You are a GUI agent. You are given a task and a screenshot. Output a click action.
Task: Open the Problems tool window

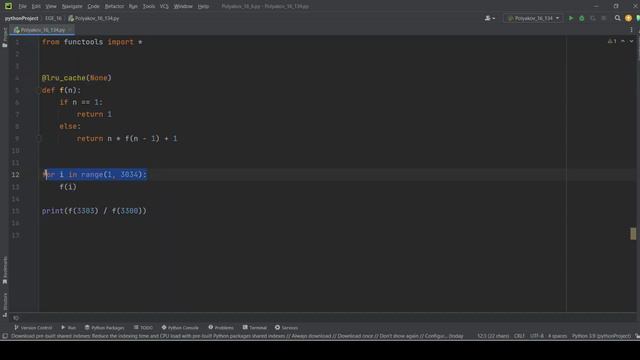coord(221,328)
